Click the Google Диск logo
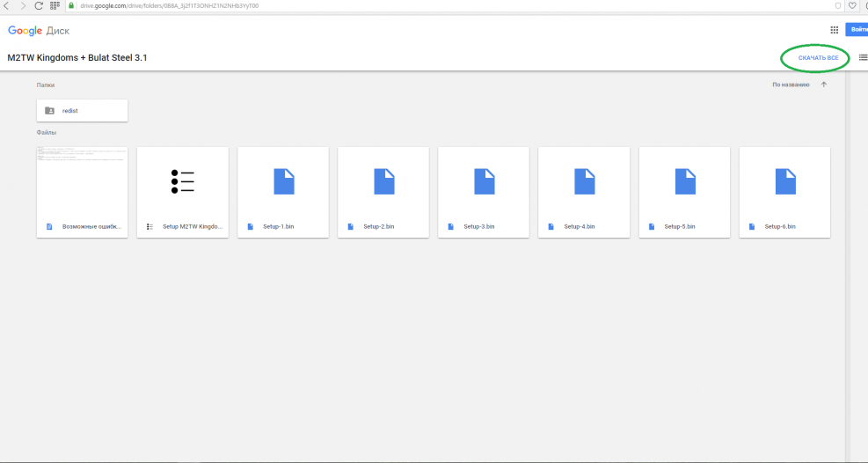Screen dimensions: 868x463 point(38,30)
